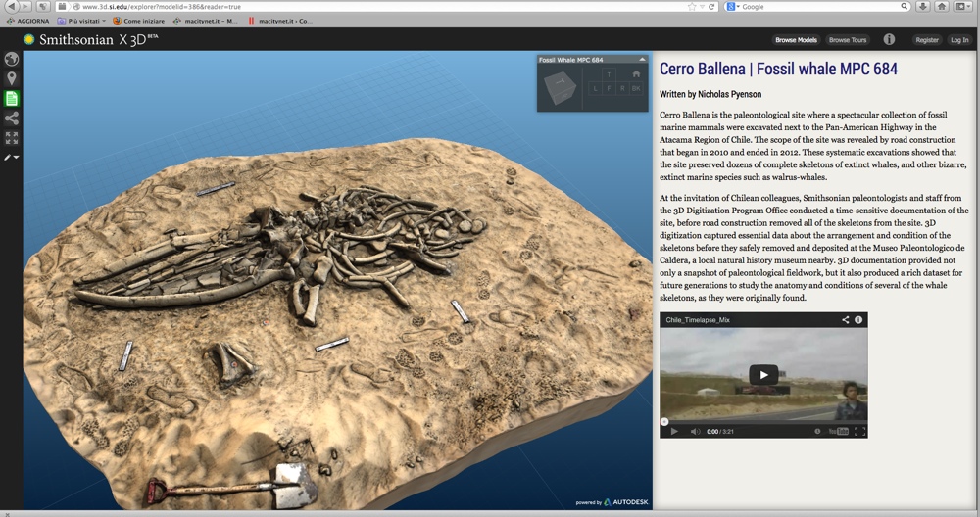Screen dimensions: 980x517
Task: Click the info circle icon in header
Action: coord(889,39)
